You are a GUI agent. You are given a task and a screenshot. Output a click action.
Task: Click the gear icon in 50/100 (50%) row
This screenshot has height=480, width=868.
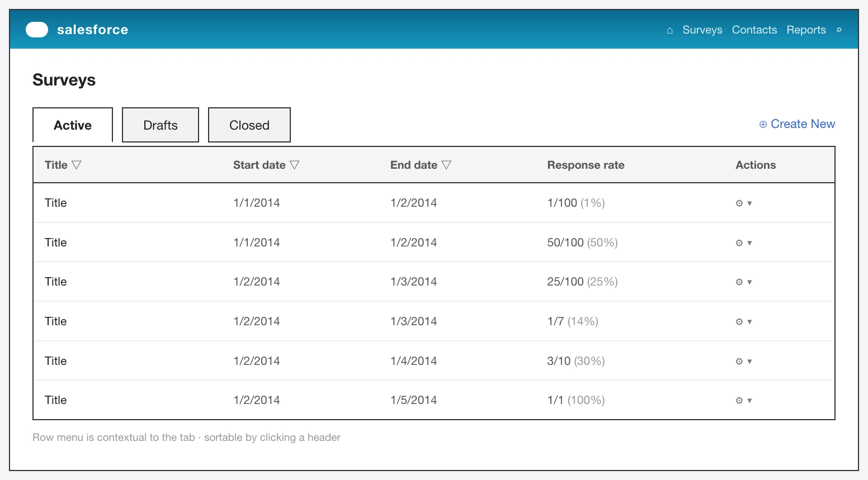click(x=739, y=243)
